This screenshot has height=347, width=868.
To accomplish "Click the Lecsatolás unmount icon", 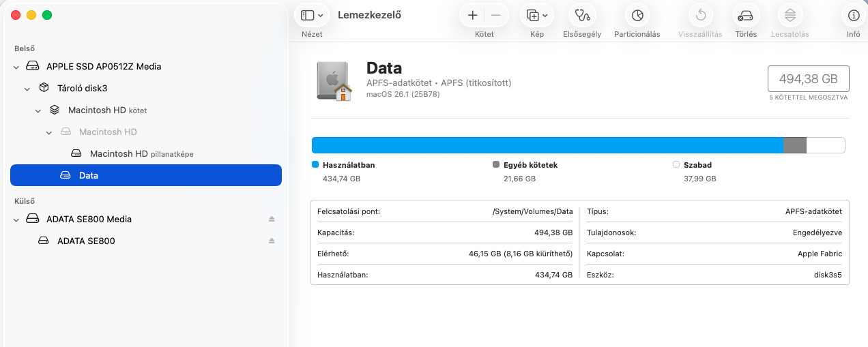I will point(790,15).
